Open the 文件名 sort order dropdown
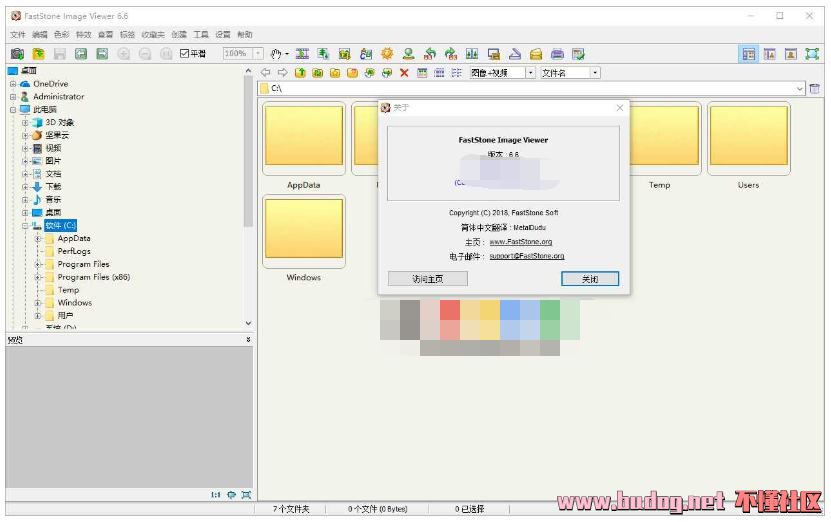Screen dimensions: 831x522 click(595, 73)
